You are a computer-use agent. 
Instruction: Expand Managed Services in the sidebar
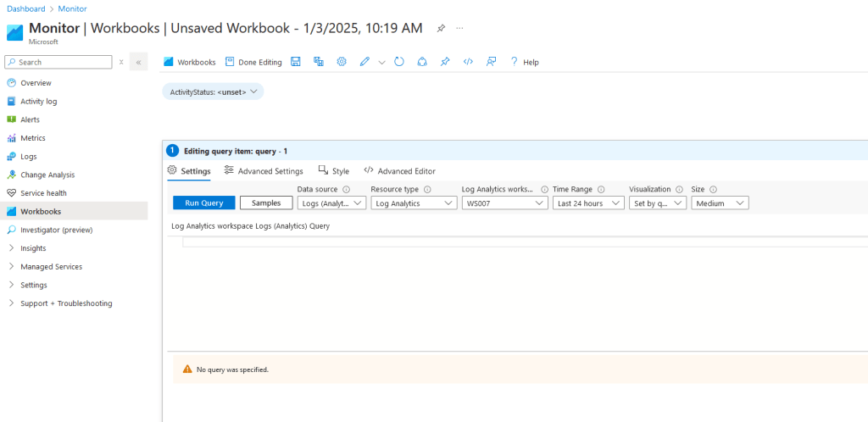coord(51,267)
